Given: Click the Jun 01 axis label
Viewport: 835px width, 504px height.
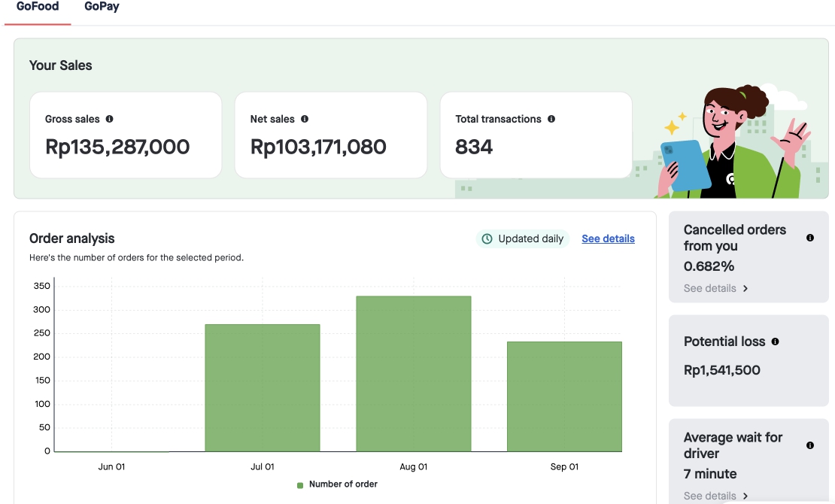Looking at the screenshot, I should [111, 466].
